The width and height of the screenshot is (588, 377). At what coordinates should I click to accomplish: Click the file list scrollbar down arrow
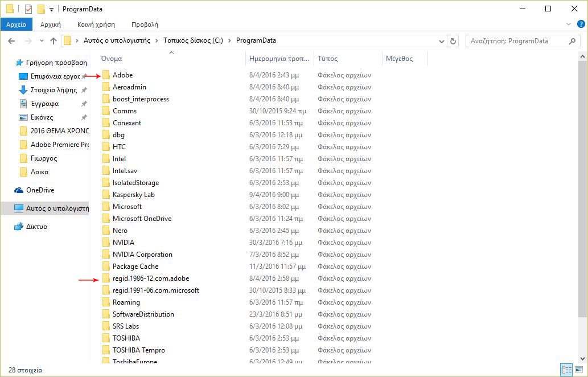[x=582, y=359]
